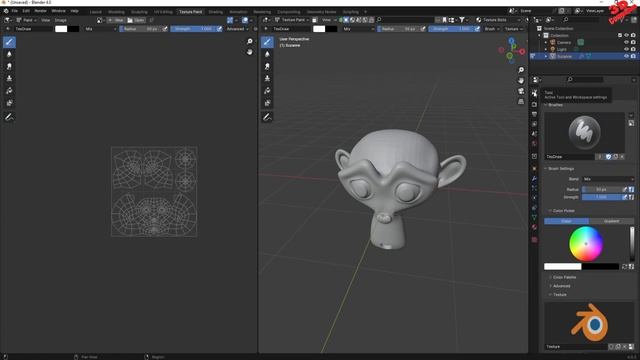Expand the Camera item in outliner

click(x=546, y=42)
